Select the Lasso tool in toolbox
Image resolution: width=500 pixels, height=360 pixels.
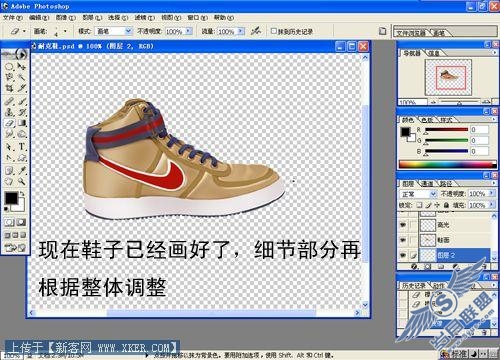9,77
